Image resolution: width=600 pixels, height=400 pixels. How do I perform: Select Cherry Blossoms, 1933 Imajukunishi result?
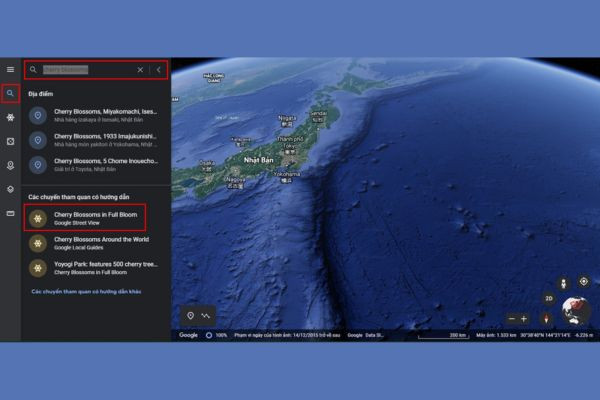pyautogui.click(x=96, y=140)
